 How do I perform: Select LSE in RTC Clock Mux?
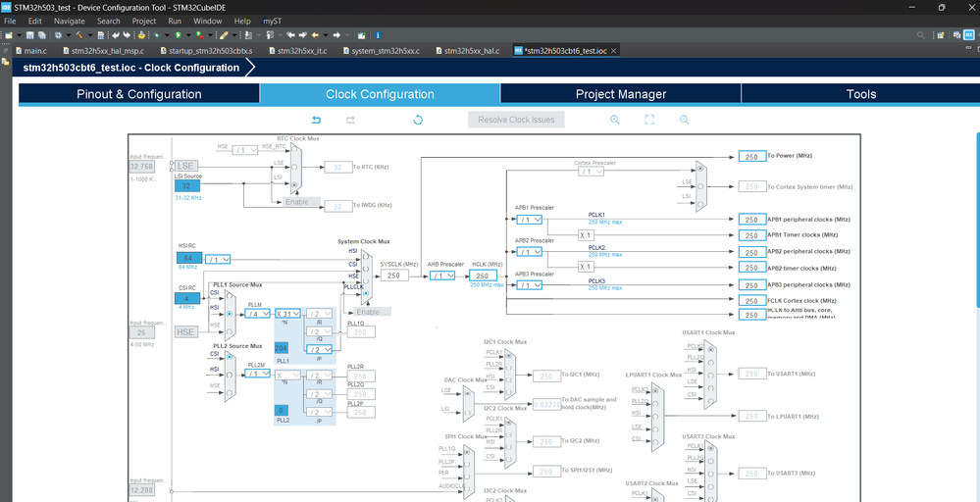coord(294,168)
